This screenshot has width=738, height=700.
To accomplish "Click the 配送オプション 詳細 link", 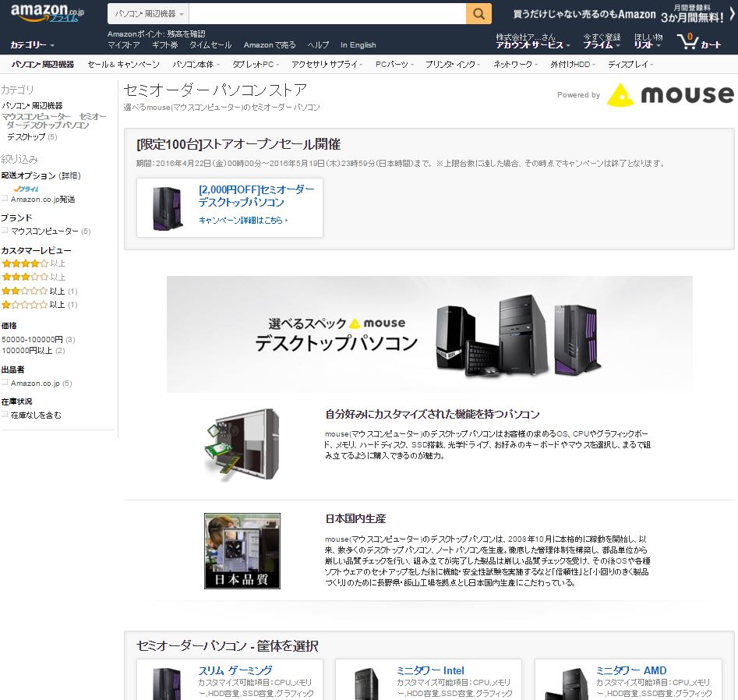I will 69,175.
